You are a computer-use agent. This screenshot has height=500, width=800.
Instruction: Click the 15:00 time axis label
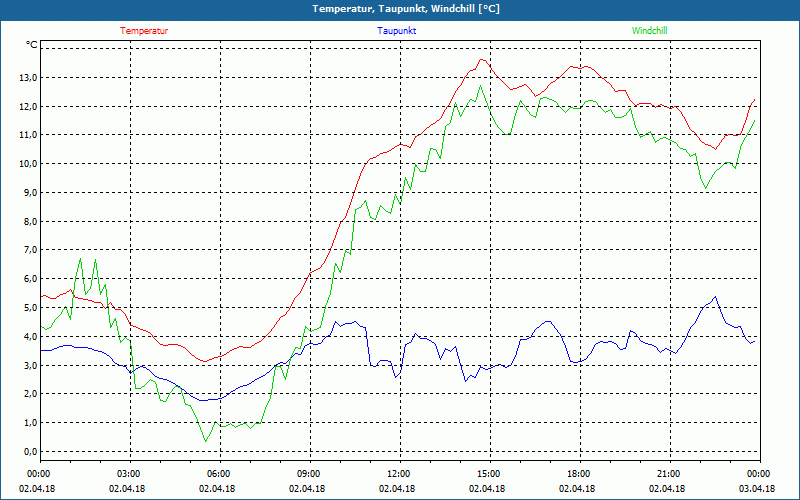[488, 474]
